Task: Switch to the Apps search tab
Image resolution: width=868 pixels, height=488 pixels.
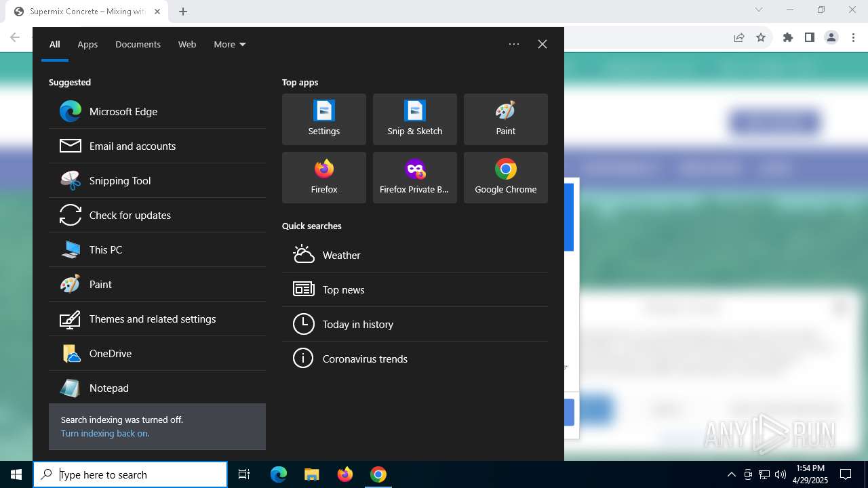Action: (x=87, y=44)
